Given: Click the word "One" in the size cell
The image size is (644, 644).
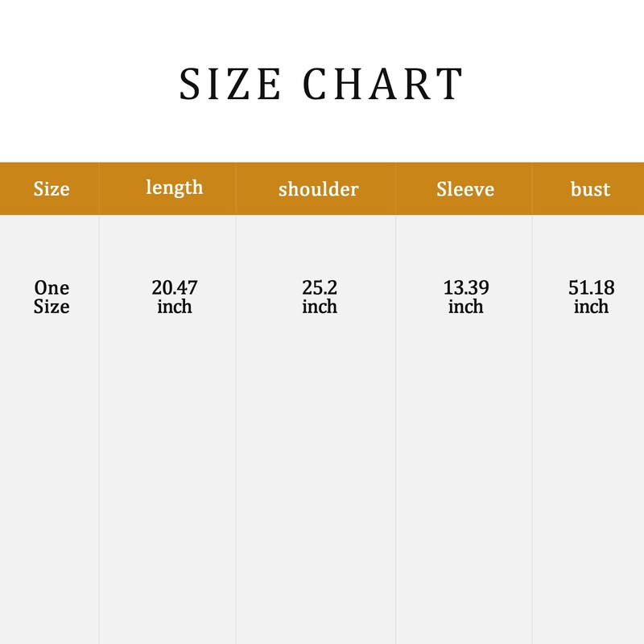Looking at the screenshot, I should [x=52, y=287].
